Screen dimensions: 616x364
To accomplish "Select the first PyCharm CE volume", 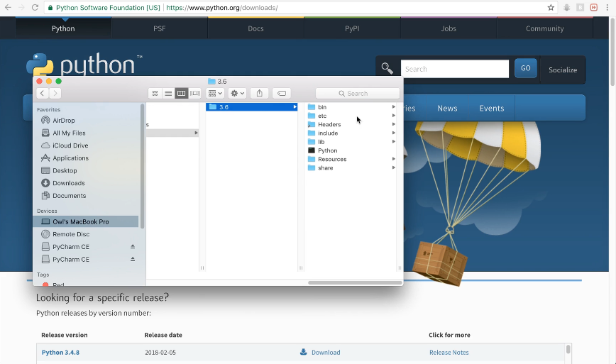I will (71, 247).
